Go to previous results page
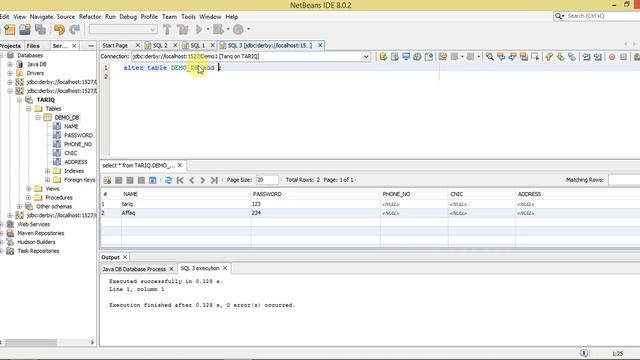The image size is (640, 360). pyautogui.click(x=191, y=180)
